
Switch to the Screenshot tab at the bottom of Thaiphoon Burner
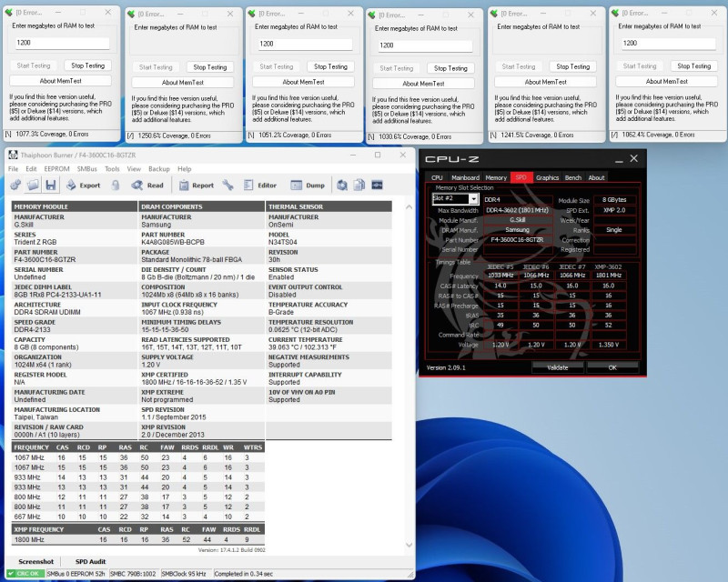[x=35, y=562]
